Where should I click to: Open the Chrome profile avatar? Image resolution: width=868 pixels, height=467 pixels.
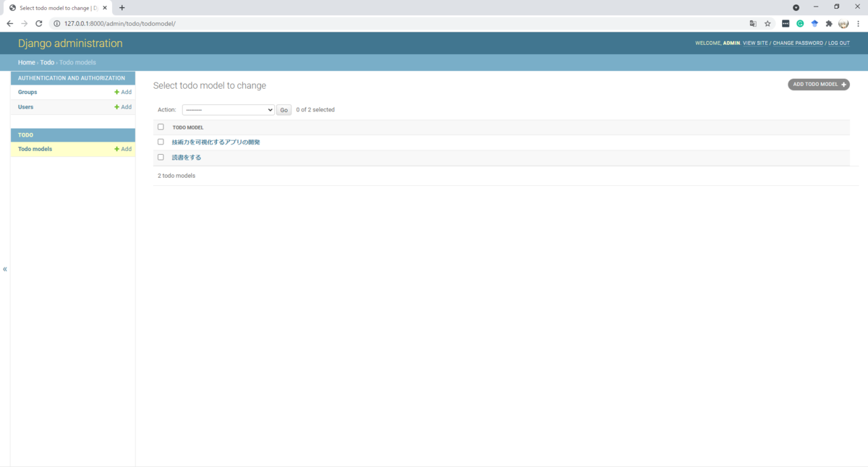tap(843, 23)
